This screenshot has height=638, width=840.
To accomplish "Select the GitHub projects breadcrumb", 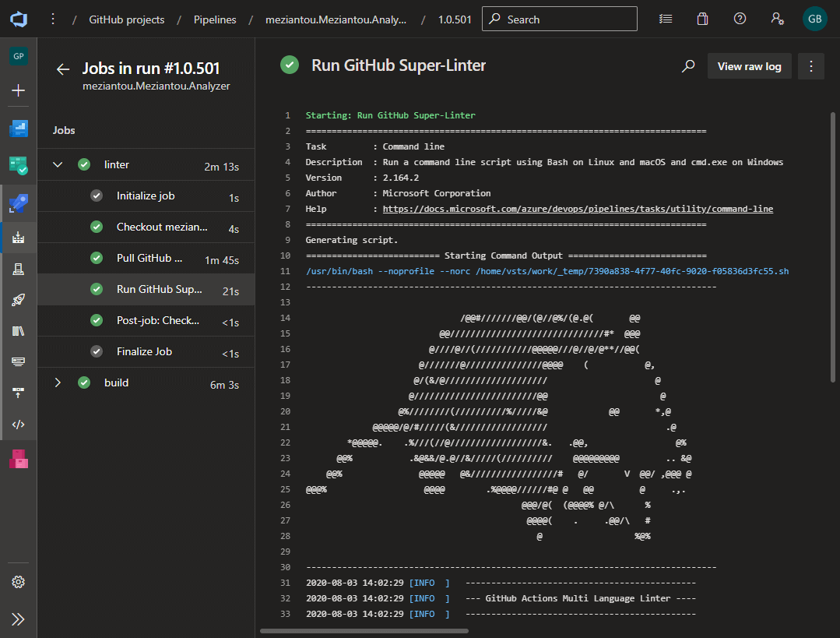I will pyautogui.click(x=127, y=19).
